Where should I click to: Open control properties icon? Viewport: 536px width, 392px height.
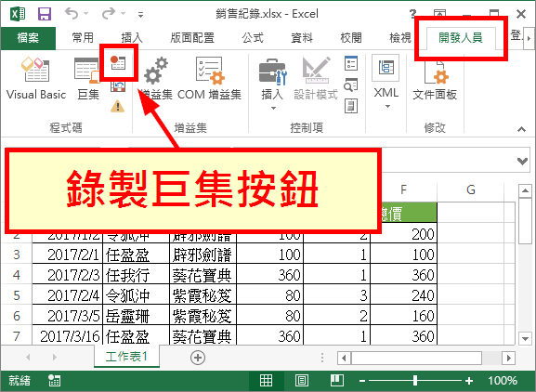click(x=351, y=63)
